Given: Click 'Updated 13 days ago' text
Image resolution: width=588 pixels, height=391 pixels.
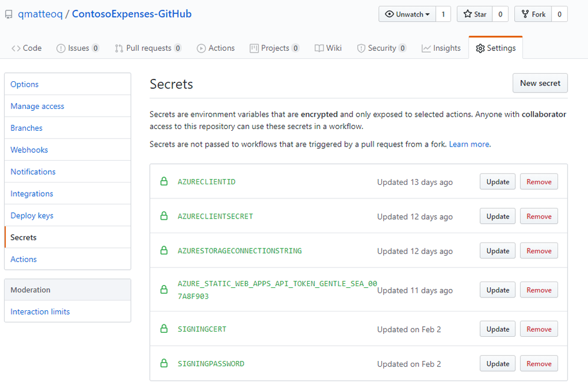Looking at the screenshot, I should (x=415, y=182).
